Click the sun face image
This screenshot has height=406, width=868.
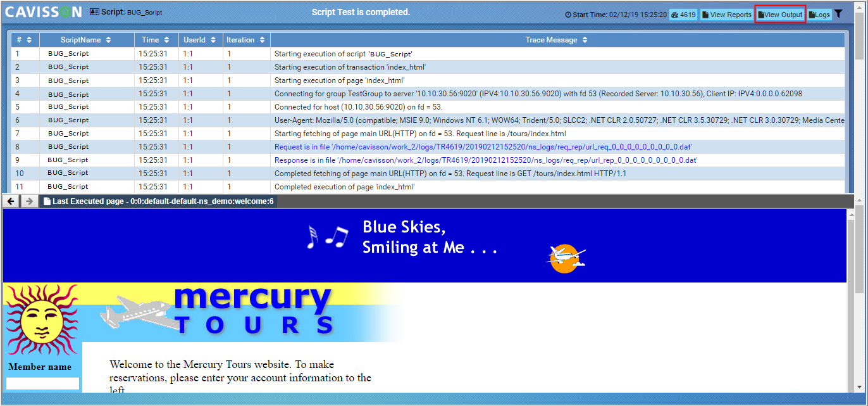(42, 319)
